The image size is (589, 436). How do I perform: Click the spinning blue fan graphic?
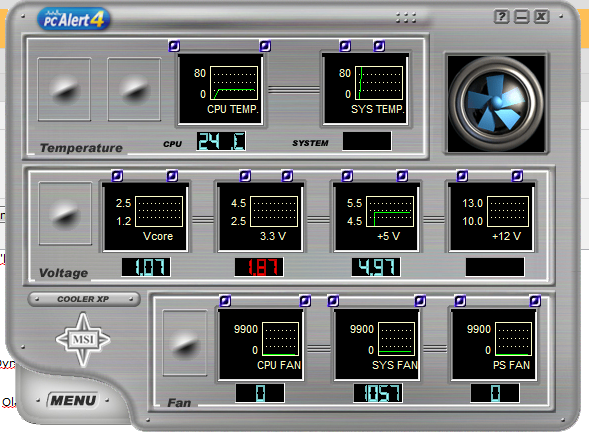coord(496,104)
